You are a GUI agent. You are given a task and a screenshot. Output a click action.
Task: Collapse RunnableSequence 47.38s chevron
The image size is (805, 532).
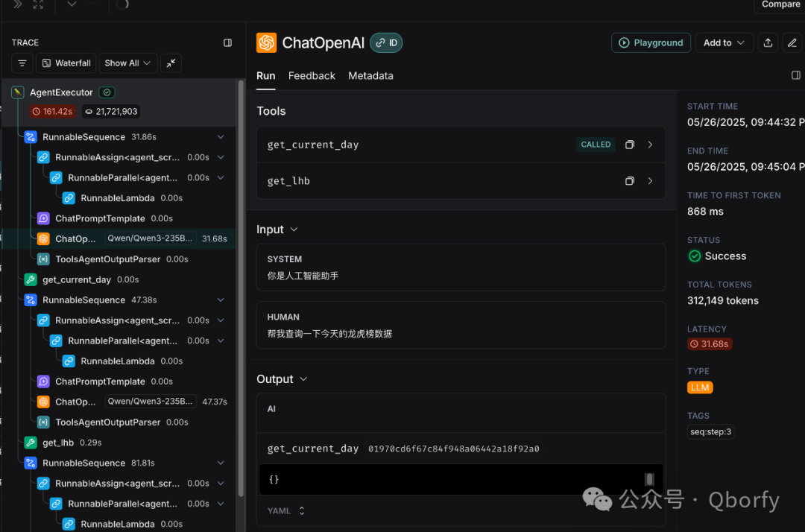tap(221, 300)
